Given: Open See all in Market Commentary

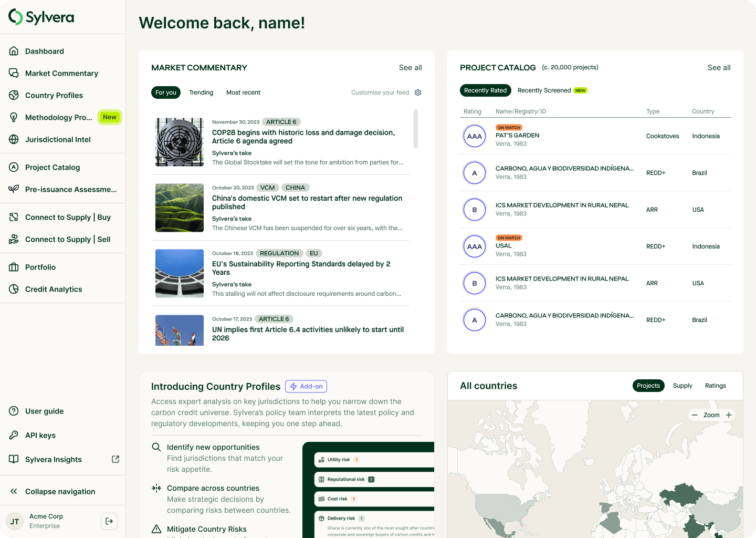Looking at the screenshot, I should (x=411, y=68).
